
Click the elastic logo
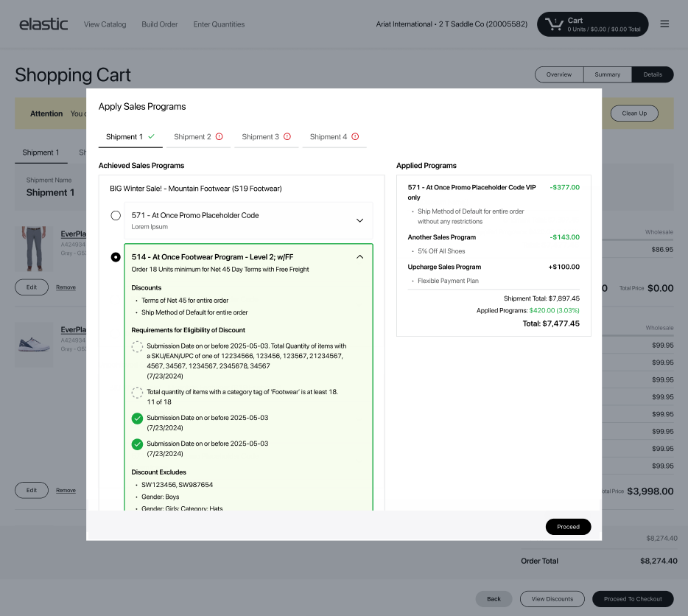click(43, 24)
